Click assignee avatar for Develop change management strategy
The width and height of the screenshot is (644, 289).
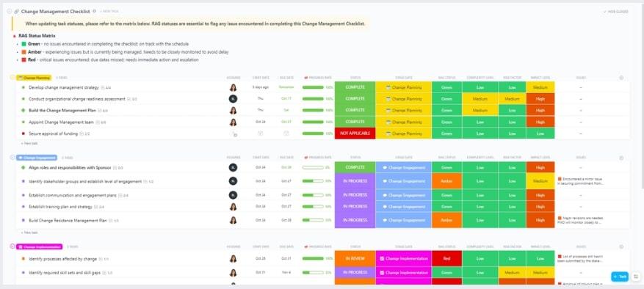pyautogui.click(x=234, y=87)
